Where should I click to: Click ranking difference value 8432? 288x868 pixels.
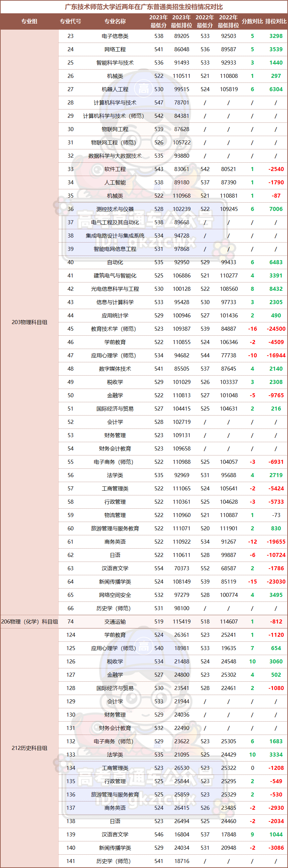pyautogui.click(x=276, y=289)
